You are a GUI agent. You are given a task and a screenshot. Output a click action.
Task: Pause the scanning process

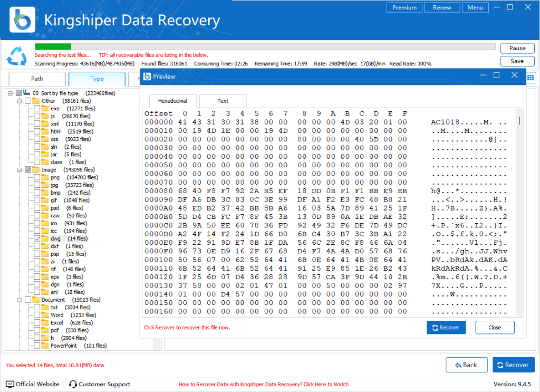[x=517, y=48]
